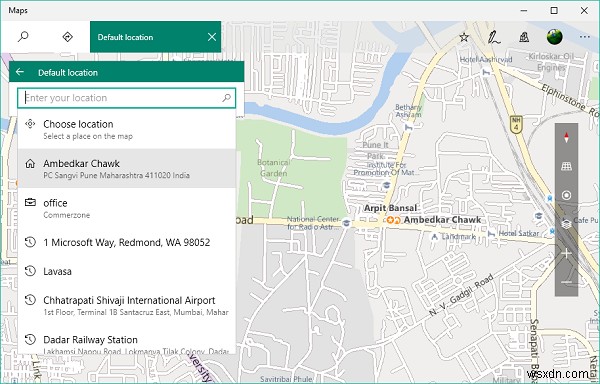This screenshot has height=384, width=600.
Task: Open Saved places star icon
Action: click(464, 37)
